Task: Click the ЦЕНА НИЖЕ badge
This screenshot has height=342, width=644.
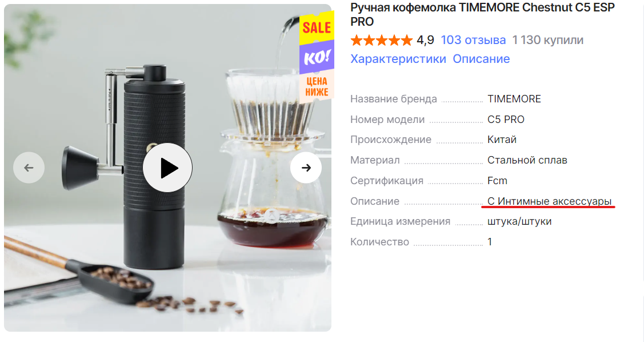Action: [317, 87]
